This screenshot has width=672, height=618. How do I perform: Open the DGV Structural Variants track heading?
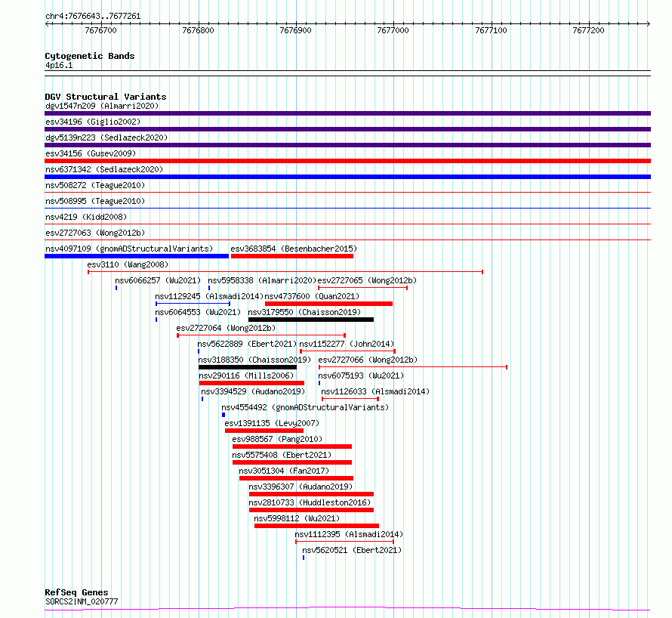coord(106,97)
